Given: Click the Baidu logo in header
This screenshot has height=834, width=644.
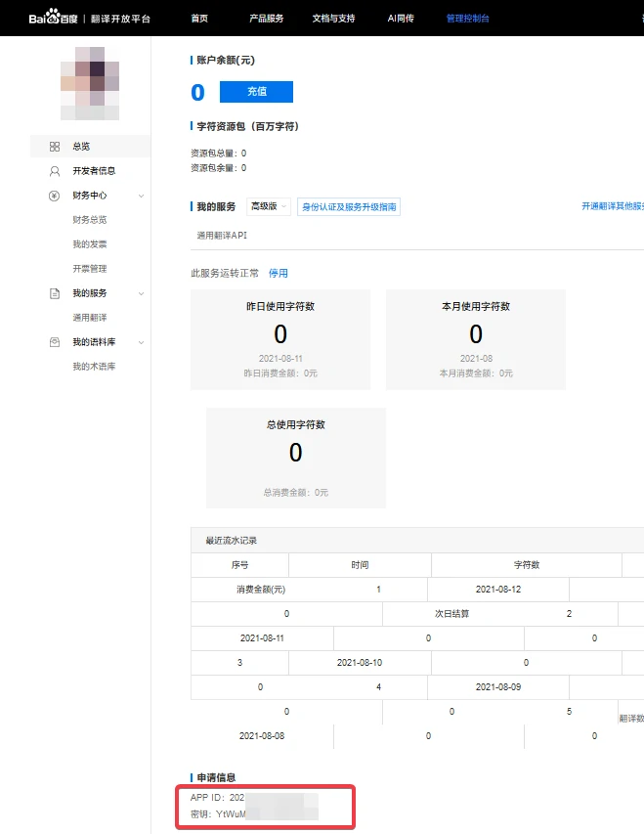Looking at the screenshot, I should [x=53, y=18].
